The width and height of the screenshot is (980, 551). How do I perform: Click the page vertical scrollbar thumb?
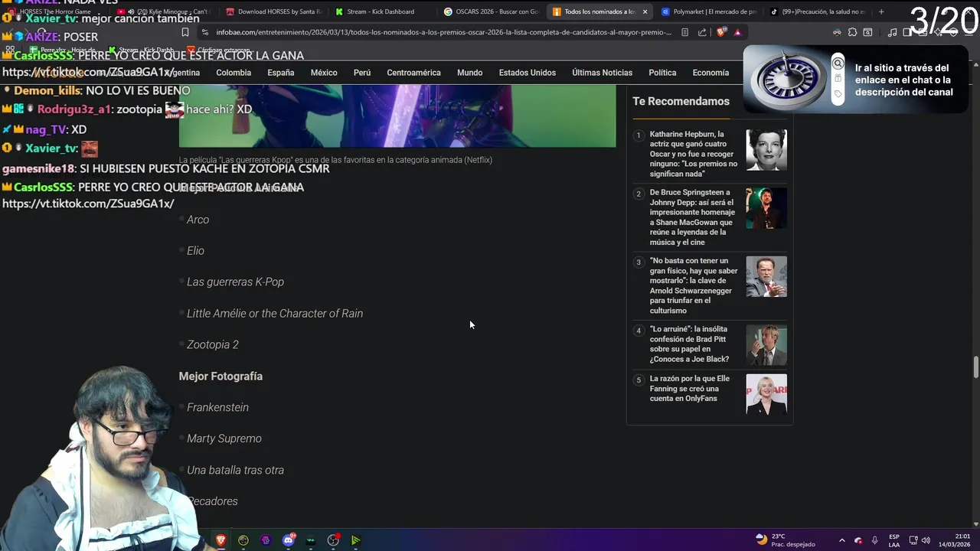coord(975,367)
